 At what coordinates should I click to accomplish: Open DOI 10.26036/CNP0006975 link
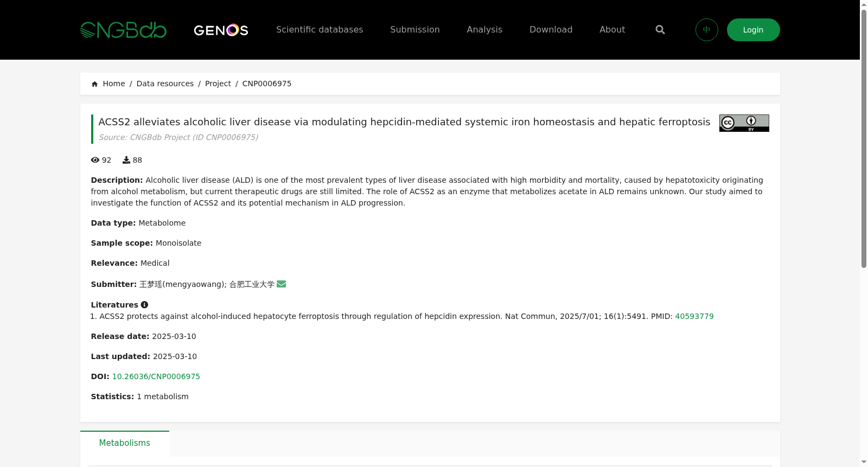click(156, 376)
